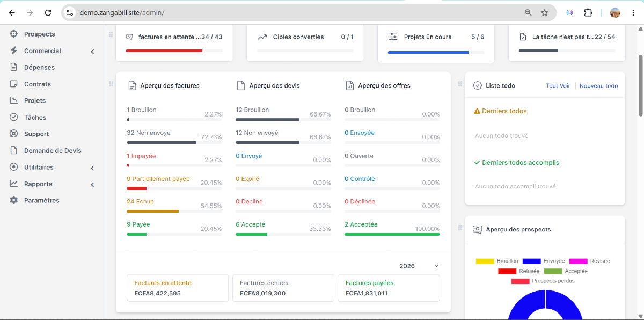This screenshot has height=320, width=644.
Task: Reload the page with browser refresh
Action: pos(48,12)
